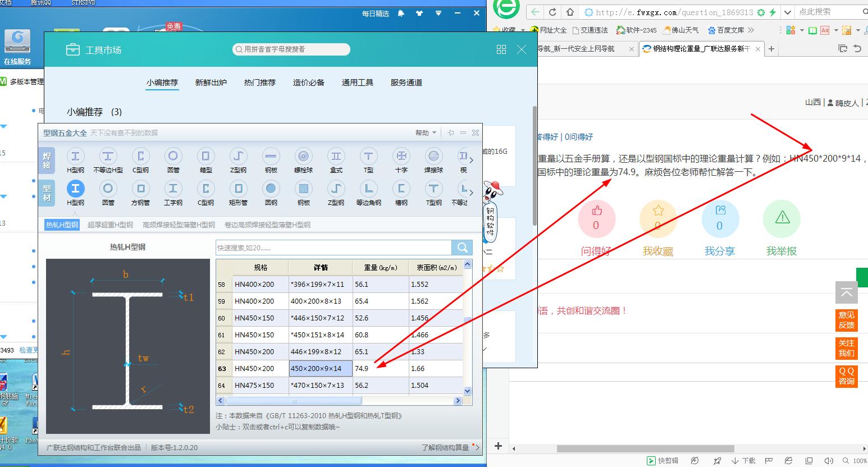Select T型钢 profile icon in 型材 row
This screenshot has width=868, height=467.
[x=433, y=189]
